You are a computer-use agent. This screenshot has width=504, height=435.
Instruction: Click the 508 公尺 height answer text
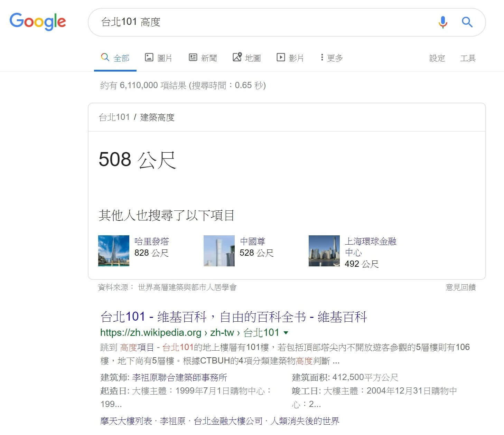pos(137,160)
